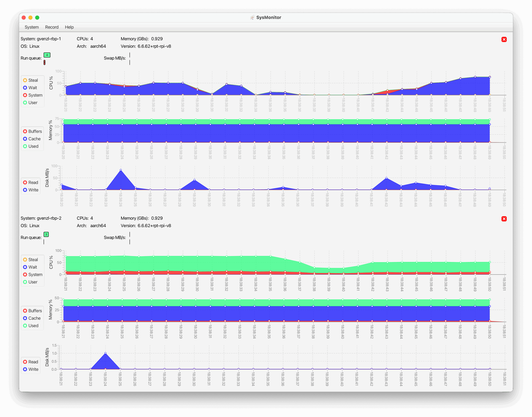This screenshot has width=532, height=417.
Task: Click the 'OS: Linux' text in gvenzl-rbp-1 panel
Action: coord(30,46)
